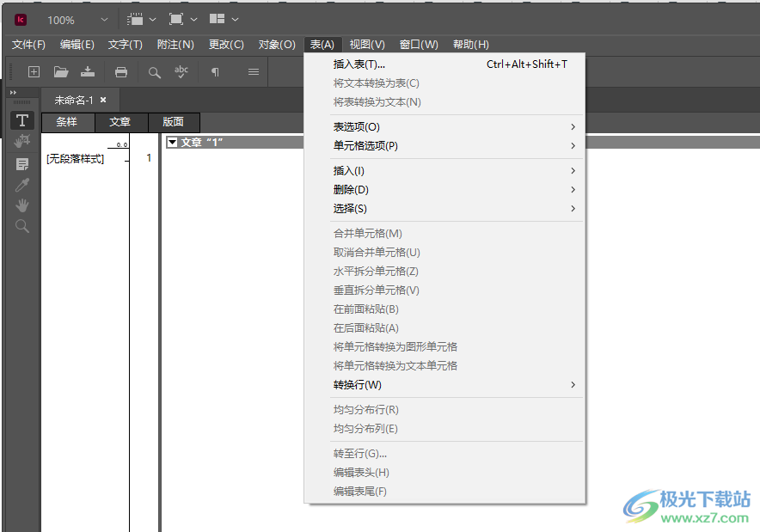Click the 在后面粘贴(A) menu entry
Viewport: 760px width, 532px height.
[444, 328]
